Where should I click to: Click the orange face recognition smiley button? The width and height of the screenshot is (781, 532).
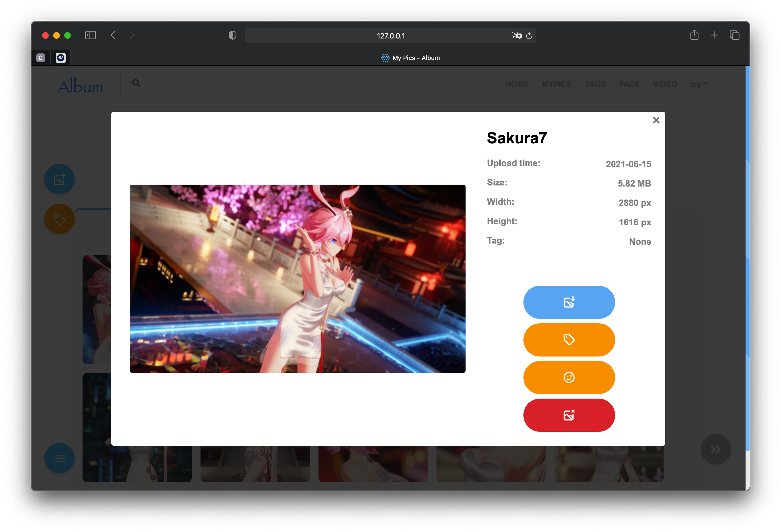point(569,377)
